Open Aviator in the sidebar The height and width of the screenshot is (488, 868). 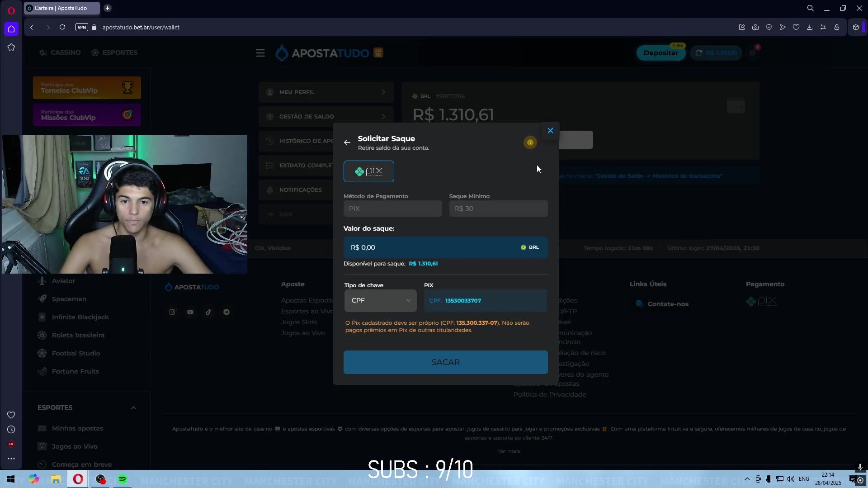click(63, 281)
